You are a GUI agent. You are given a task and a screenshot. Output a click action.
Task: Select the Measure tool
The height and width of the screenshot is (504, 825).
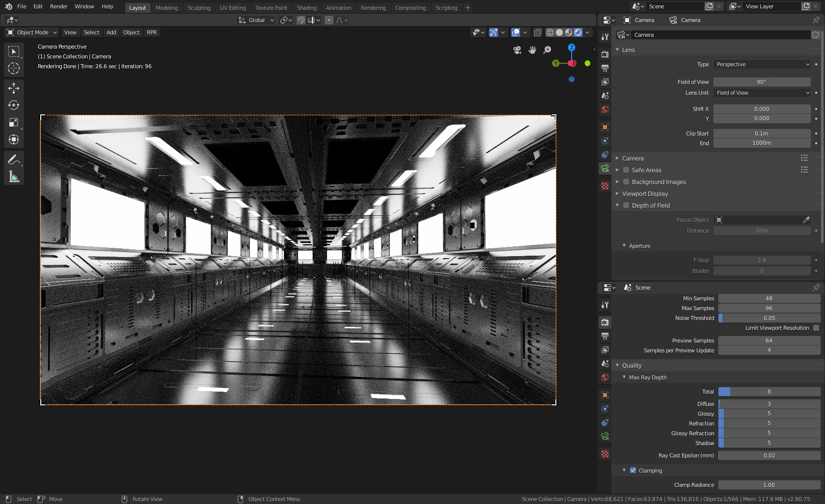coord(14,177)
